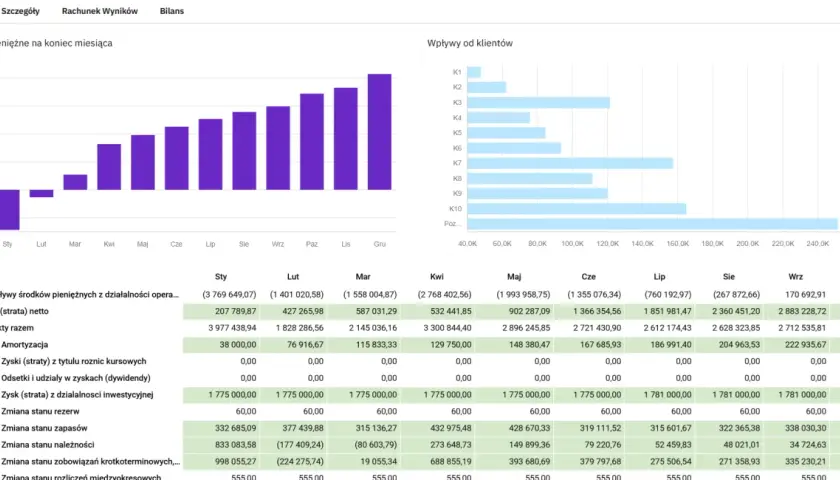840x480 pixels.
Task: Select the Kwi bar in monthly chart
Action: [x=109, y=167]
